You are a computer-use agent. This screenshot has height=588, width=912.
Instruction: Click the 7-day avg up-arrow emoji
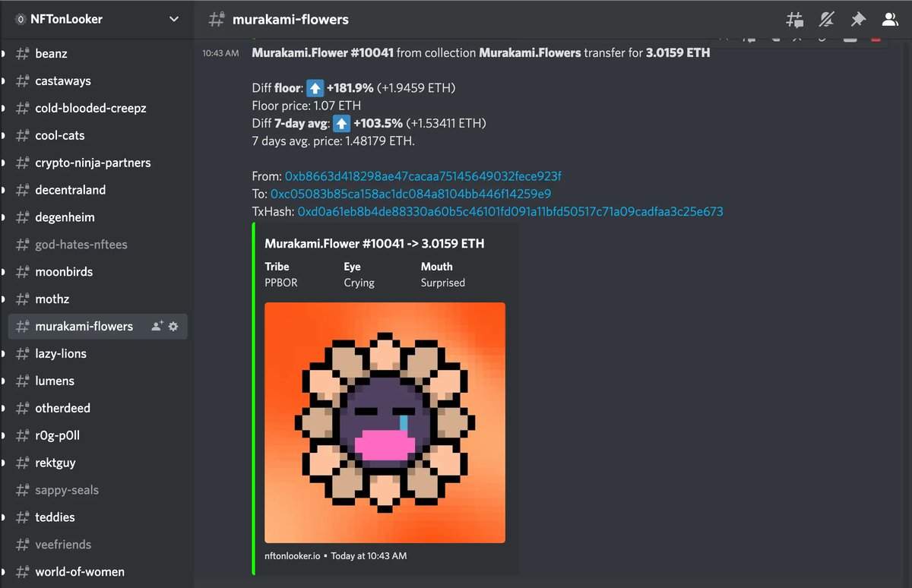click(x=341, y=123)
